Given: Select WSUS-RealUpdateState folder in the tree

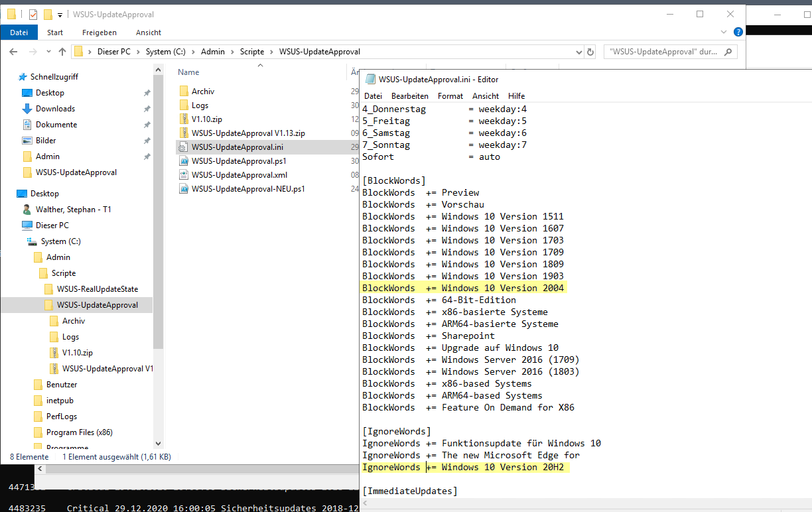Looking at the screenshot, I should [98, 289].
